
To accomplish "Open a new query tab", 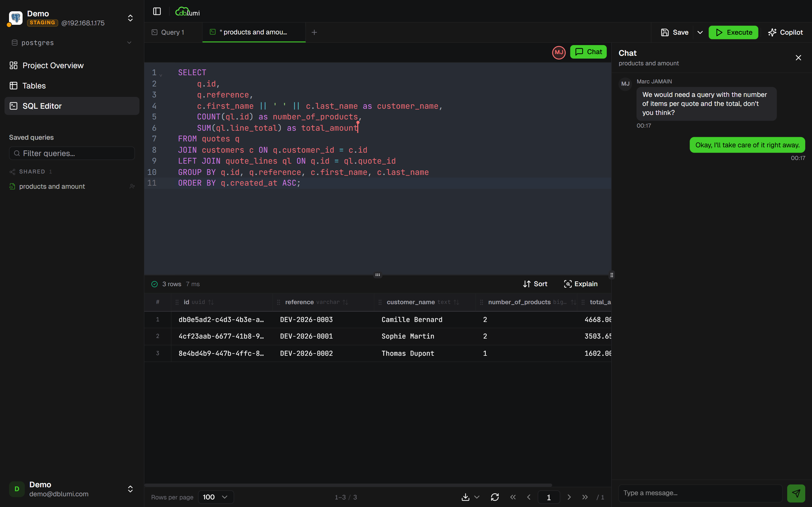I will (x=314, y=32).
